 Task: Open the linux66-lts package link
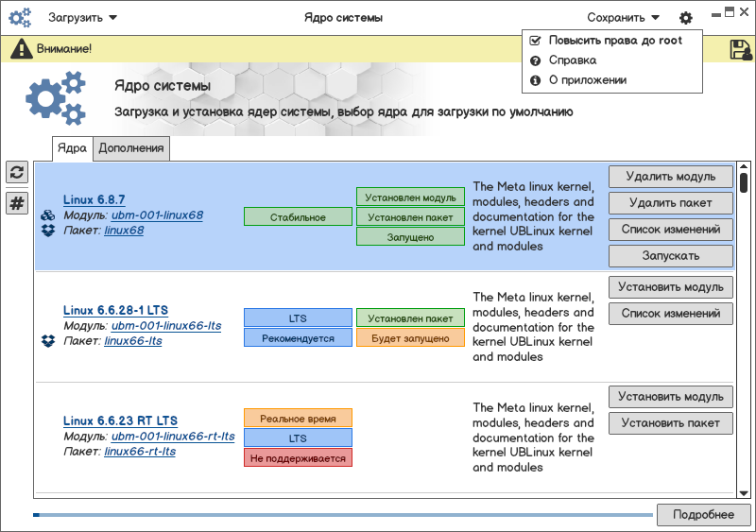[x=133, y=341]
